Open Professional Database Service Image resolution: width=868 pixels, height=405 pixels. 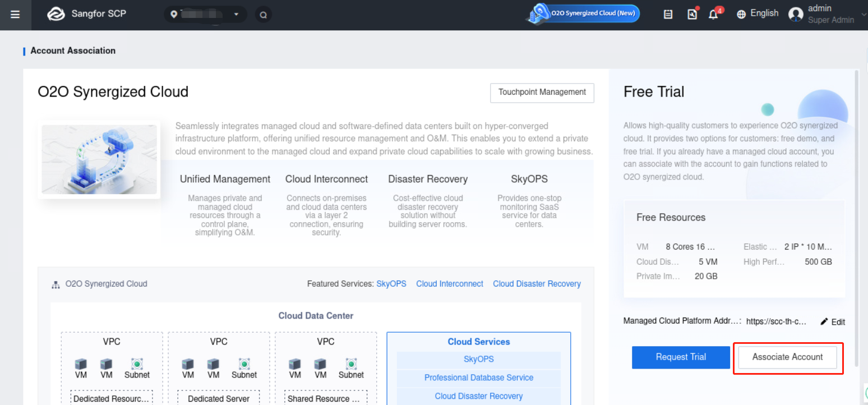click(x=479, y=378)
